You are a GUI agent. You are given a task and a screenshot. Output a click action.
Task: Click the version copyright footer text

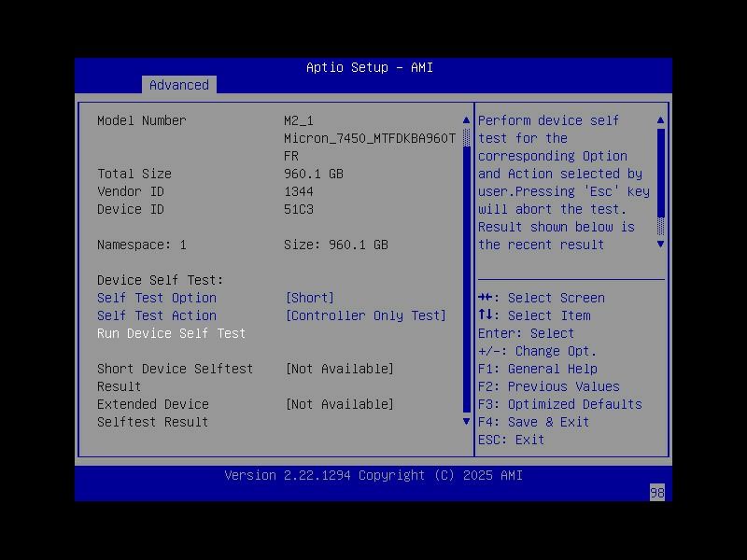pyautogui.click(x=373, y=475)
